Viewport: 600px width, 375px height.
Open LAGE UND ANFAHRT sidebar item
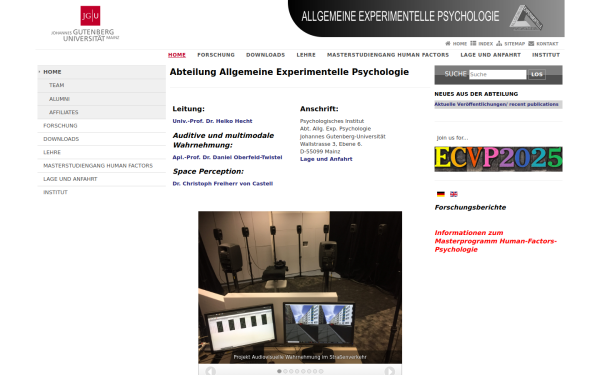102,179
